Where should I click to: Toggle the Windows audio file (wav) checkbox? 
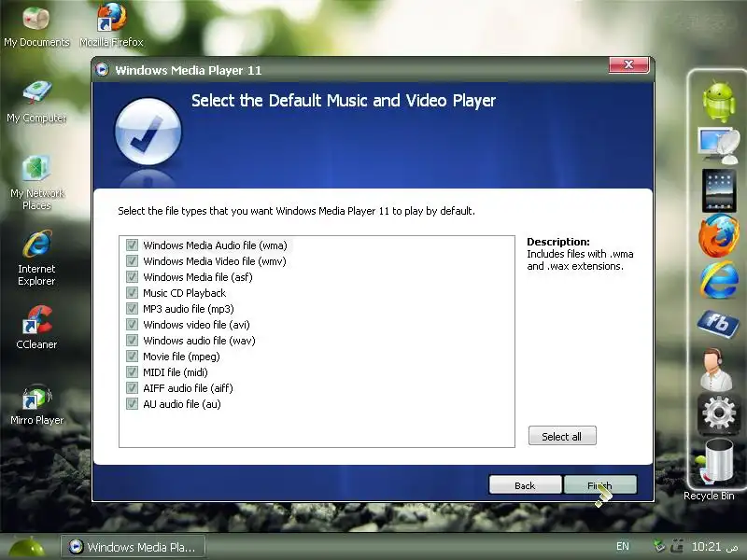coord(132,341)
